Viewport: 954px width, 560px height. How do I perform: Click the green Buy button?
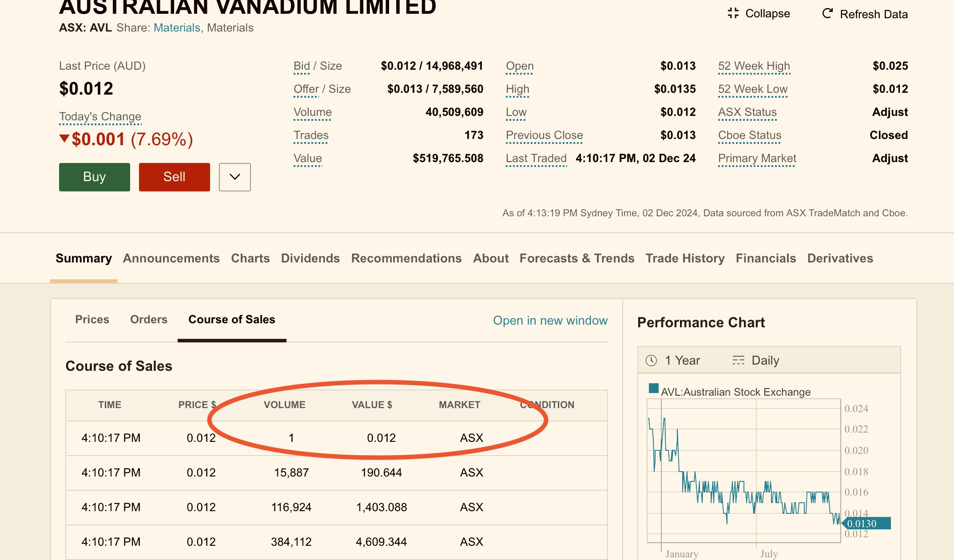tap(95, 177)
